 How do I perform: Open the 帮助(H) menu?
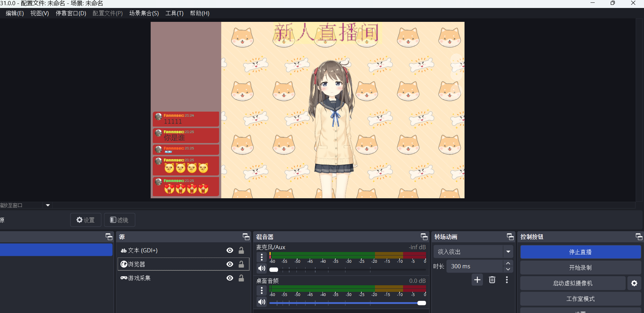(200, 13)
